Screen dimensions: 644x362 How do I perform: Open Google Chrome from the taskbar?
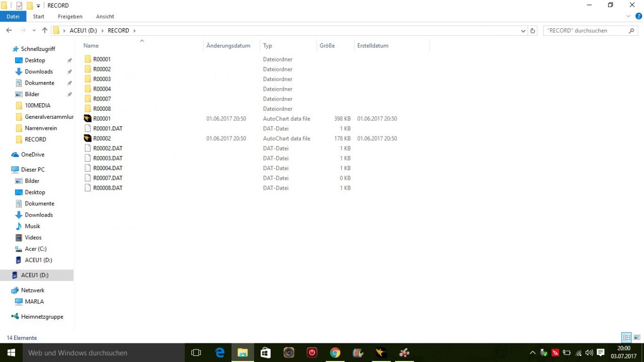pyautogui.click(x=335, y=352)
